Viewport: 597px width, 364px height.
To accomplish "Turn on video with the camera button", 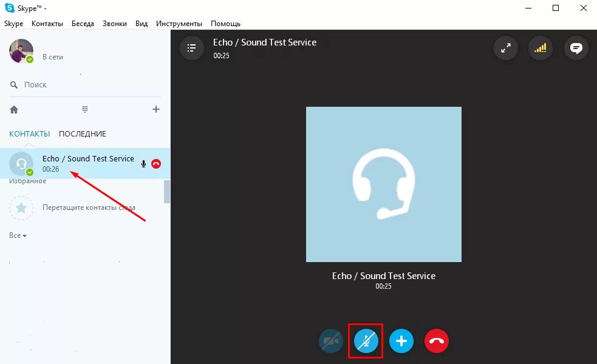I will (331, 341).
